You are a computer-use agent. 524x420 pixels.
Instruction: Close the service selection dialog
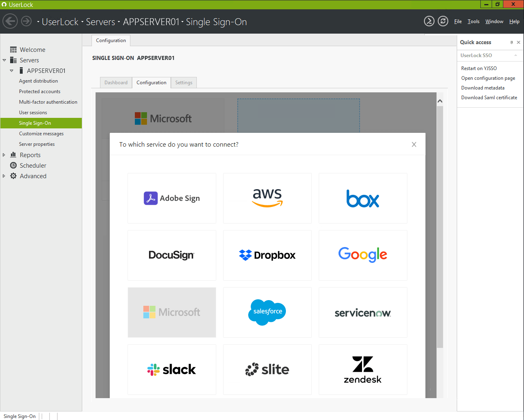click(x=414, y=145)
